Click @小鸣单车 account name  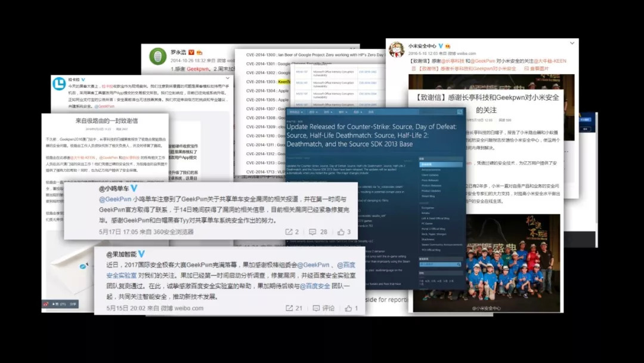[114, 188]
